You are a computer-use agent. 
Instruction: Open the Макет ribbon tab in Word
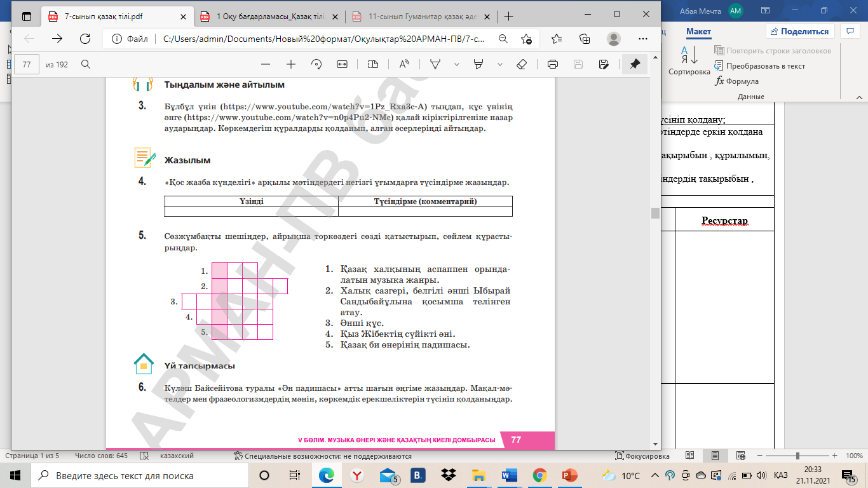pos(698,32)
